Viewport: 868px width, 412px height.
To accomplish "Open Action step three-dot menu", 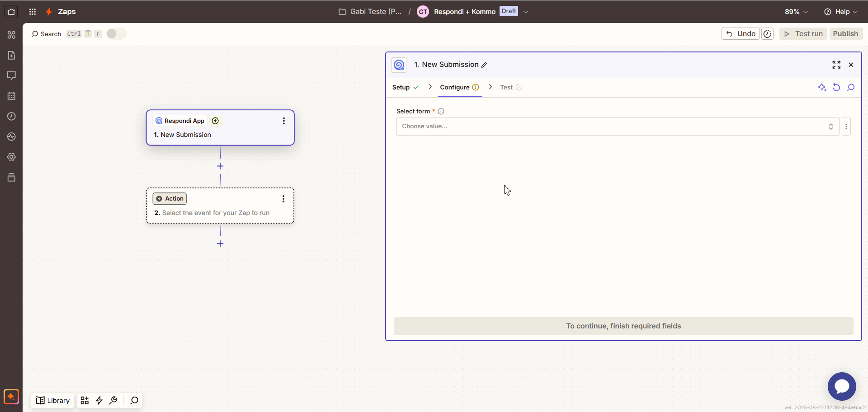I will pyautogui.click(x=283, y=199).
